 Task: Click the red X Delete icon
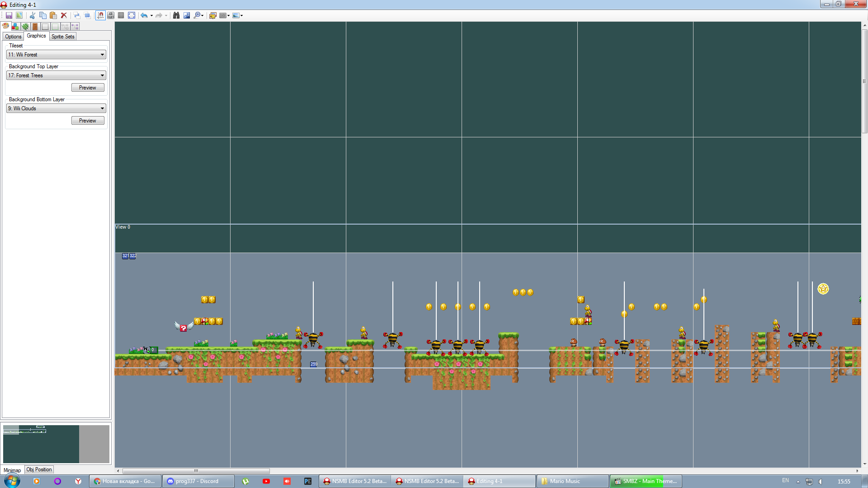[64, 15]
